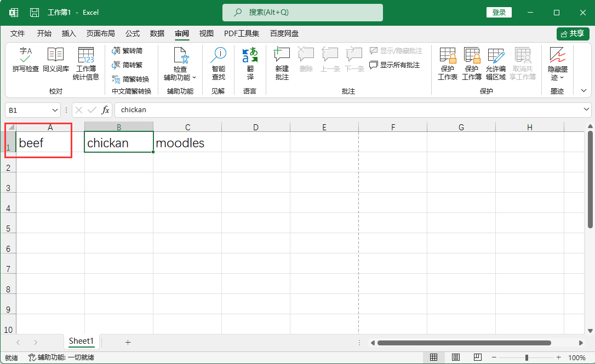This screenshot has height=364, width=595.
Task: Open the 文件 menu
Action: [18, 34]
